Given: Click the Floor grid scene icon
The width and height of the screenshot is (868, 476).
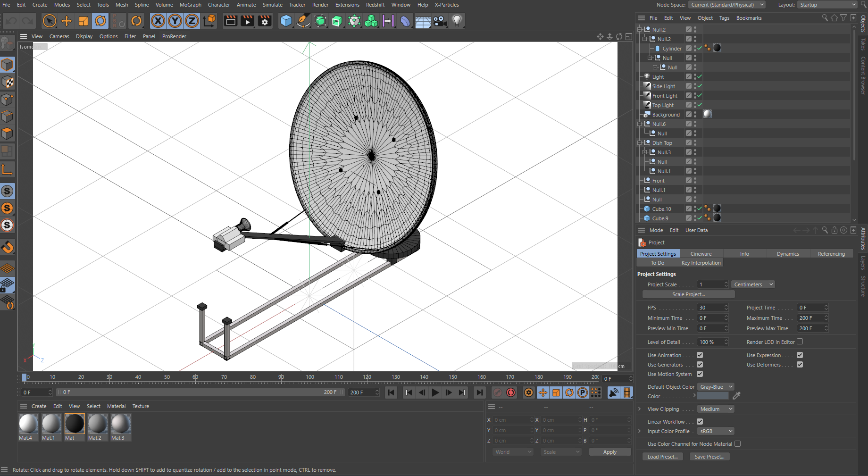Looking at the screenshot, I should [x=423, y=21].
